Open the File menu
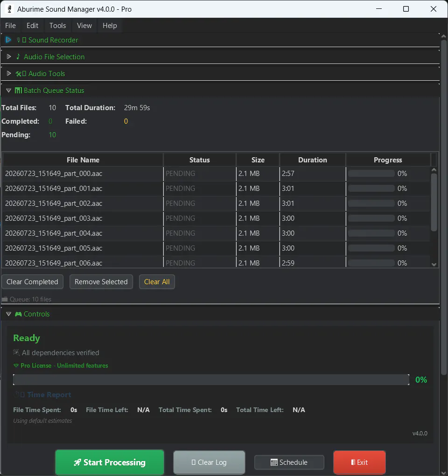This screenshot has height=476, width=448. click(x=10, y=26)
